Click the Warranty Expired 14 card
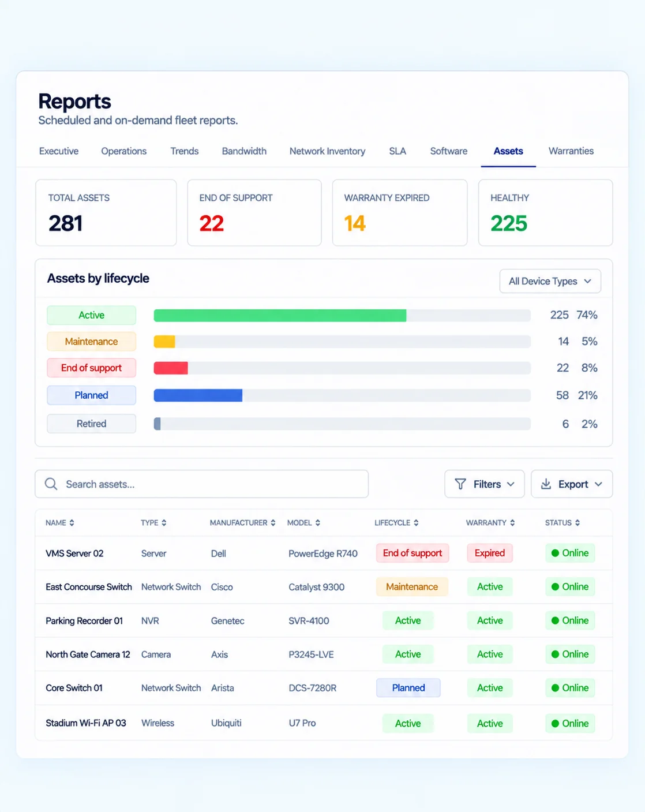645x812 pixels. point(400,213)
